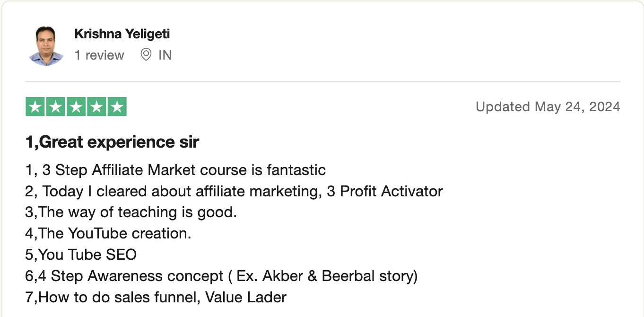The image size is (644, 317).
Task: Click "The YouTube creation" line
Action: pyautogui.click(x=108, y=234)
